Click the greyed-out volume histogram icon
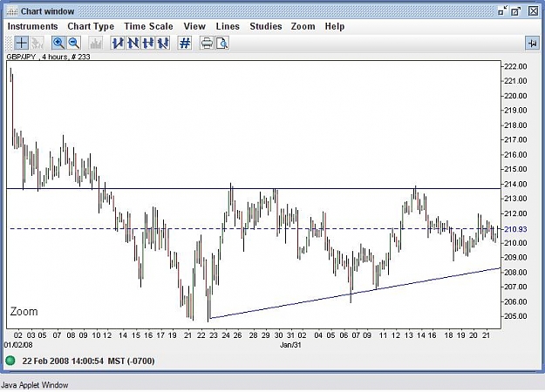Screen dimensions: 545x392 [x=96, y=43]
